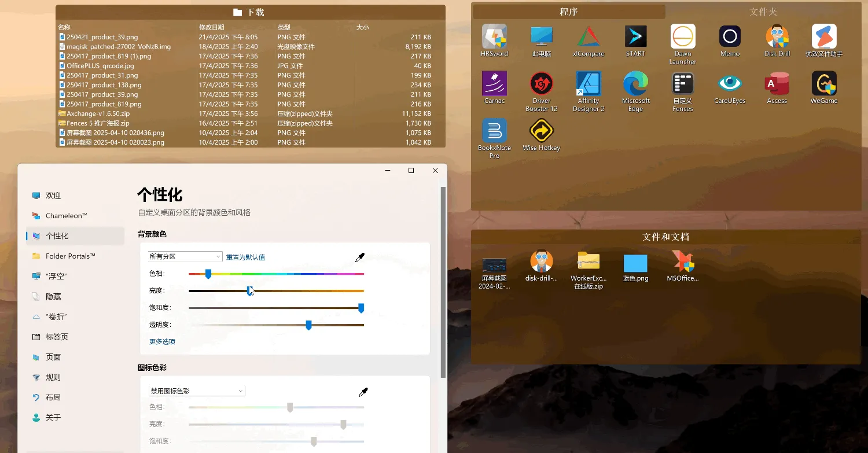Click the 透明度 slider handle
The height and width of the screenshot is (453, 868).
pyautogui.click(x=308, y=325)
